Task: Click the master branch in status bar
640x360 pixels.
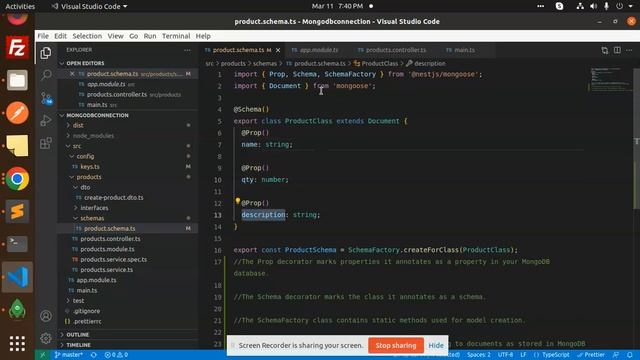Action: click(69, 355)
